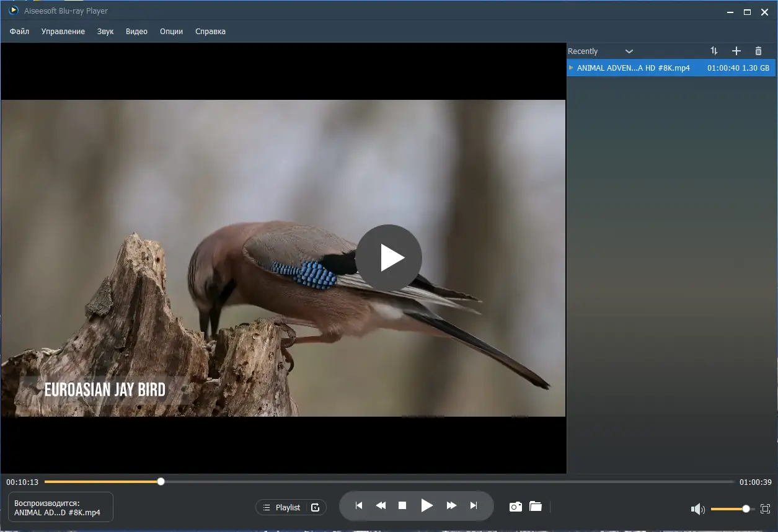Toggle playlist loop mode icon
This screenshot has width=778, height=532.
315,507
